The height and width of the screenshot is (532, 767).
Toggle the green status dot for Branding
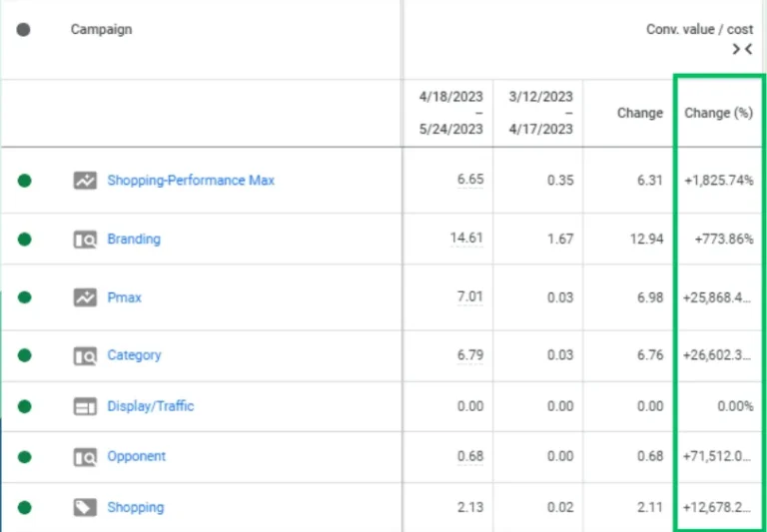pyautogui.click(x=24, y=240)
